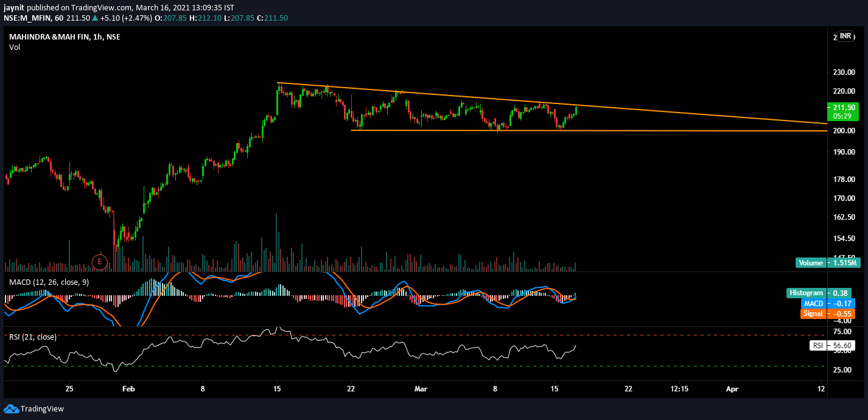The height and width of the screenshot is (420, 868).
Task: Click the RSI 75.00 level label
Action: point(842,332)
